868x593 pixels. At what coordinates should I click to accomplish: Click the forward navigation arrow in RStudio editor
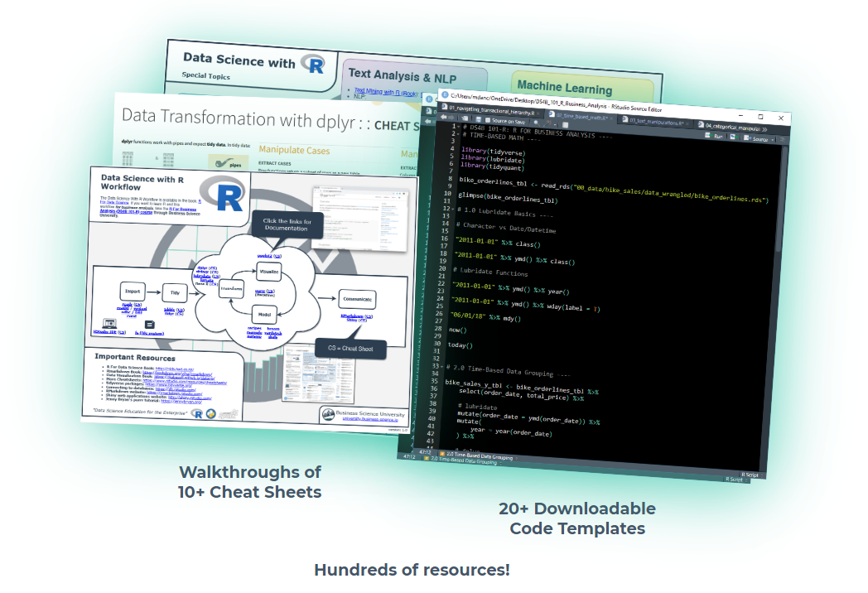[x=451, y=118]
